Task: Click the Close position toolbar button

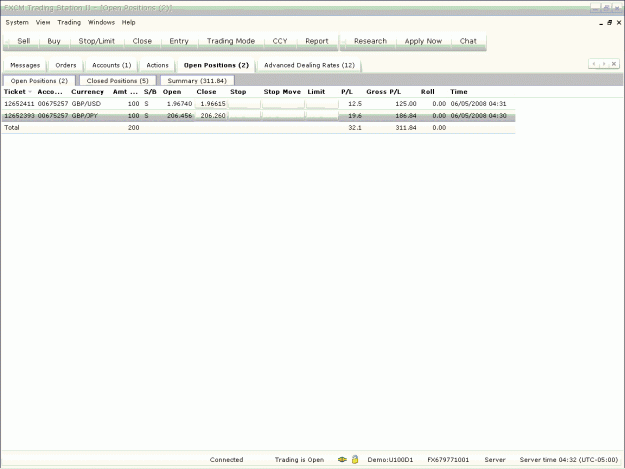Action: (x=142, y=41)
